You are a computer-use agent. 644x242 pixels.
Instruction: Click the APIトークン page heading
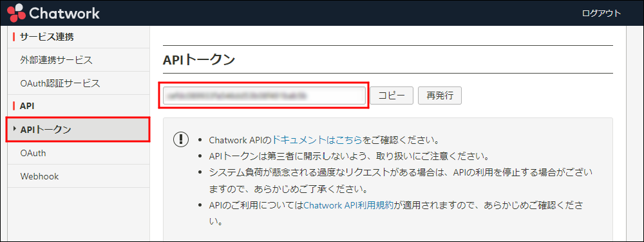[x=199, y=59]
